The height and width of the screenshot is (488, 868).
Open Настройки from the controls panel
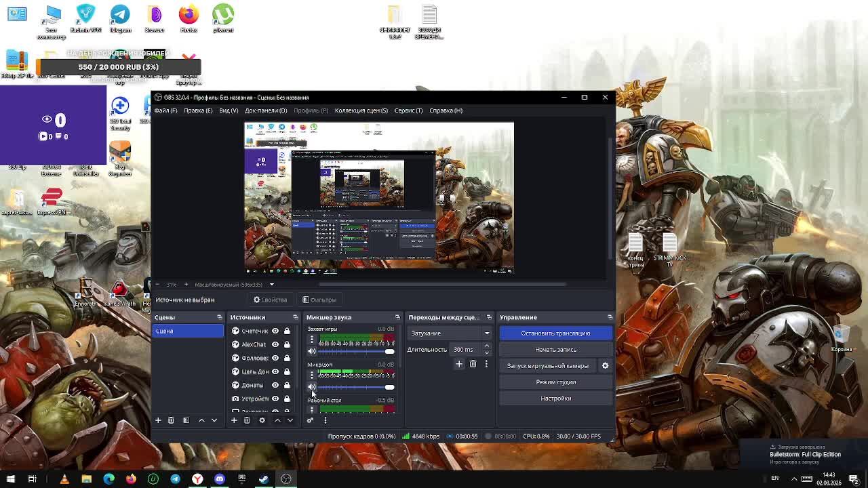click(x=556, y=399)
